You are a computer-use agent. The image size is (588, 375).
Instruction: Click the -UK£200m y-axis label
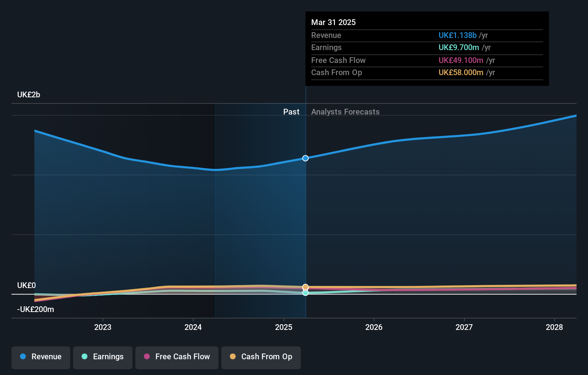tap(35, 310)
